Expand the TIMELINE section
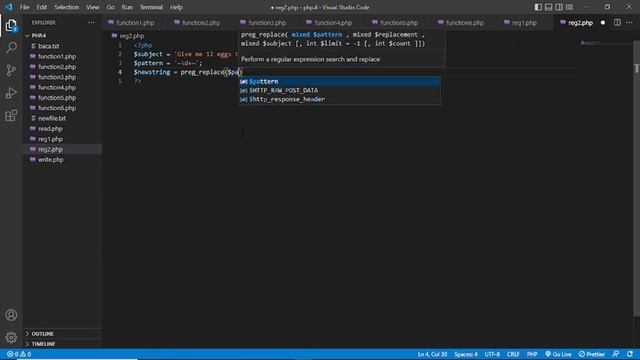This screenshot has width=640, height=360. pos(62,344)
